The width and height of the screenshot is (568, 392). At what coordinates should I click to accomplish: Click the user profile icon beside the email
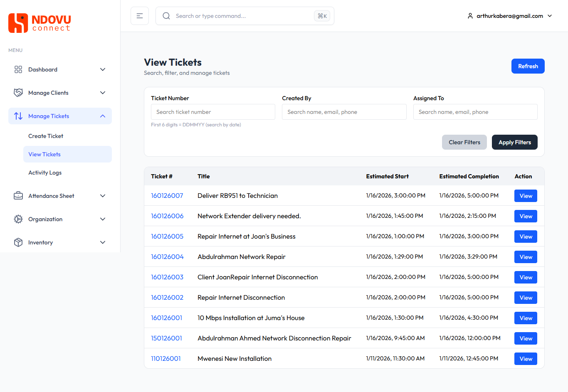(x=470, y=16)
